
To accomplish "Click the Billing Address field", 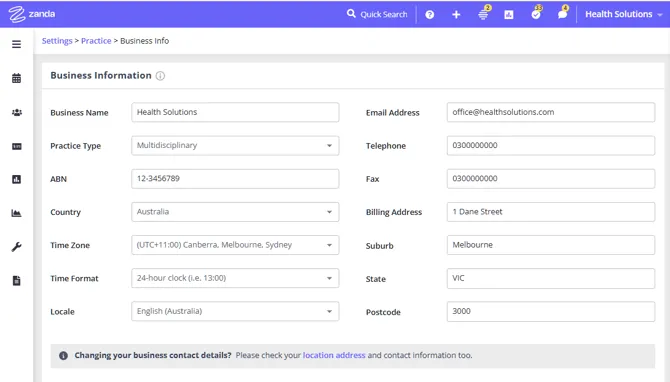I will coord(551,212).
